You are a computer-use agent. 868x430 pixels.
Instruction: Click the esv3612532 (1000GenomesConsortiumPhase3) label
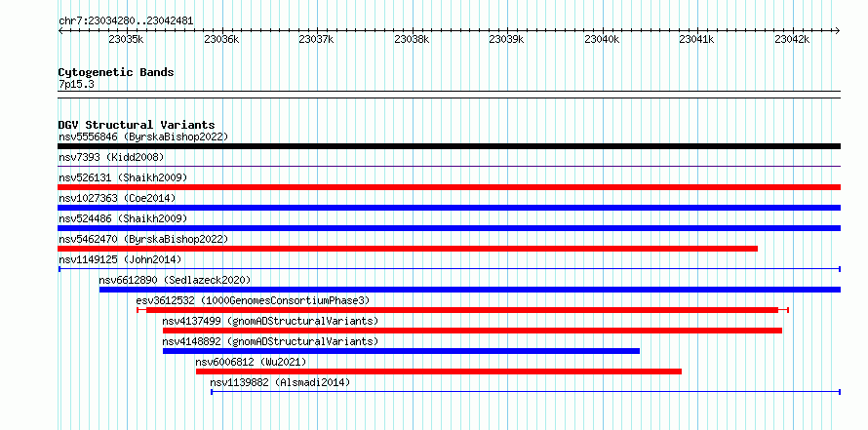253,300
